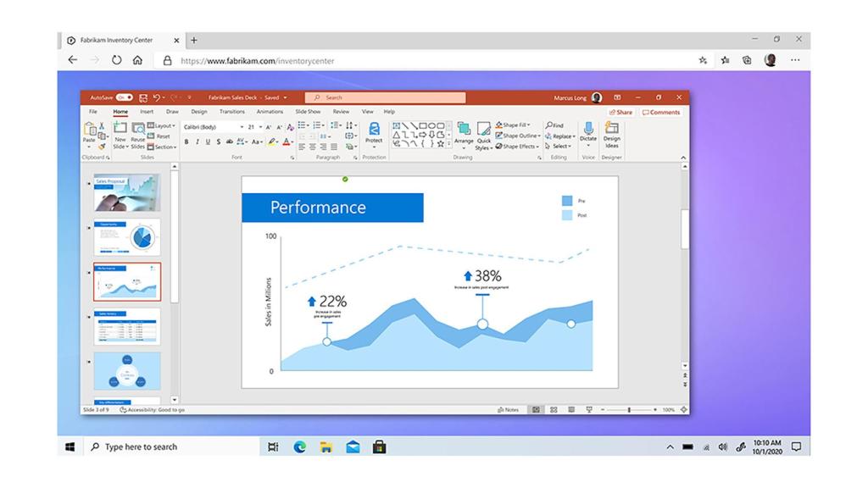Click the Bullets list icon

click(303, 125)
